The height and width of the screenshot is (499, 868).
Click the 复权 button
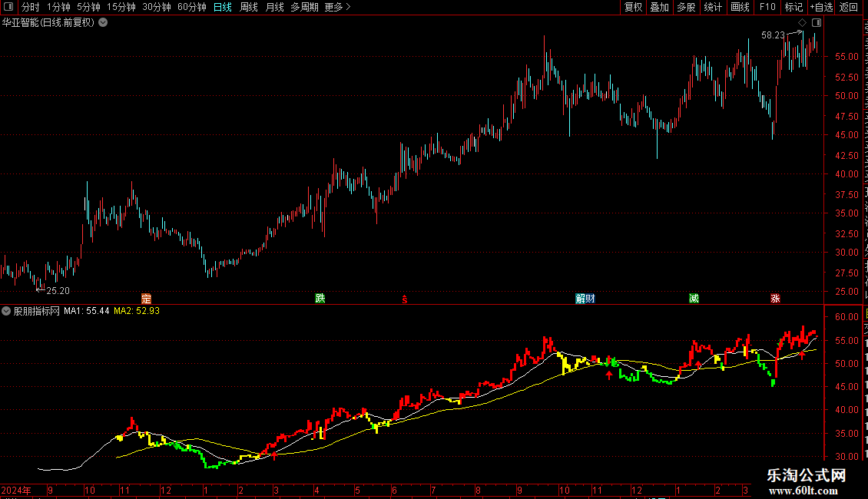pos(633,7)
